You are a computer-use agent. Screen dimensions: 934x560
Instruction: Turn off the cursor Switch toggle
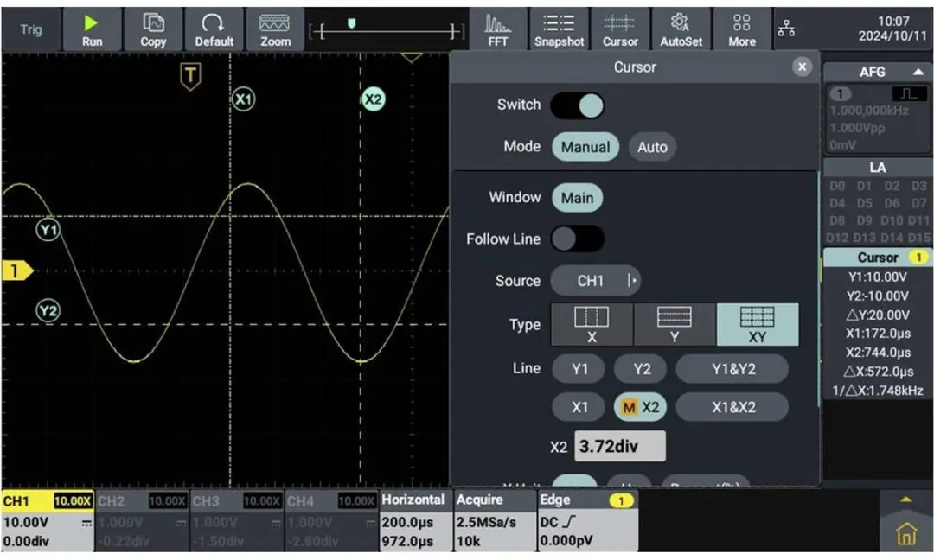tap(577, 105)
